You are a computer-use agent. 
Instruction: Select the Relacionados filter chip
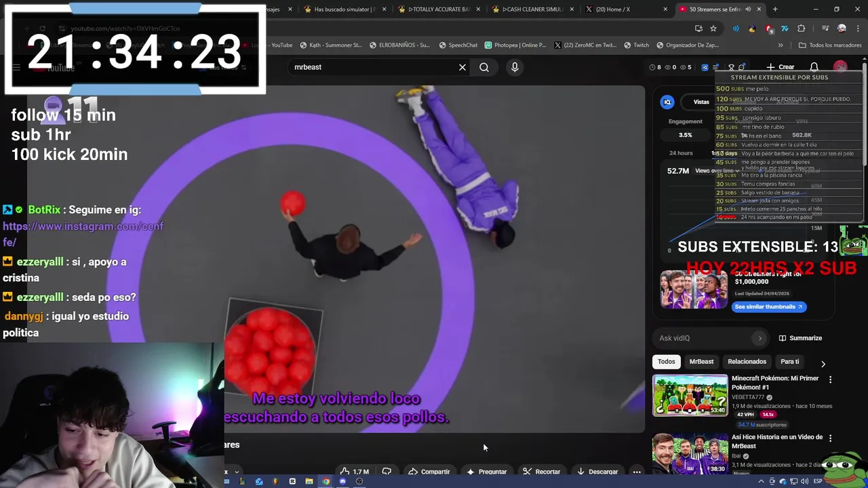click(x=747, y=362)
